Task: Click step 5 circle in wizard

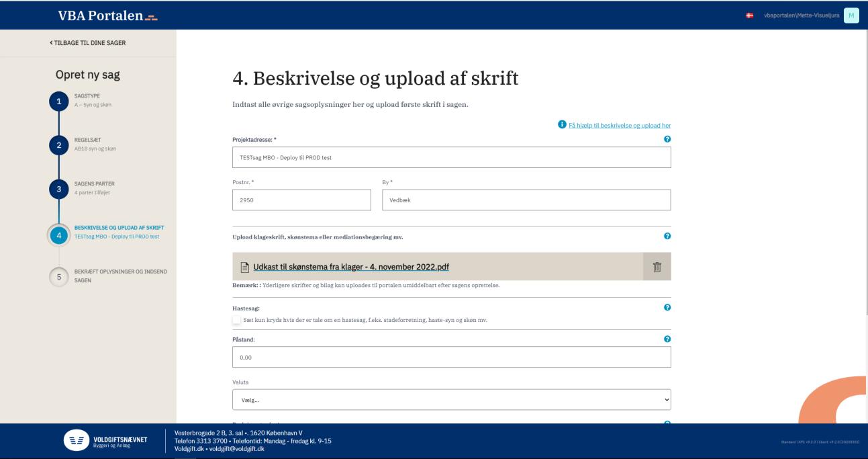Action: pos(58,278)
